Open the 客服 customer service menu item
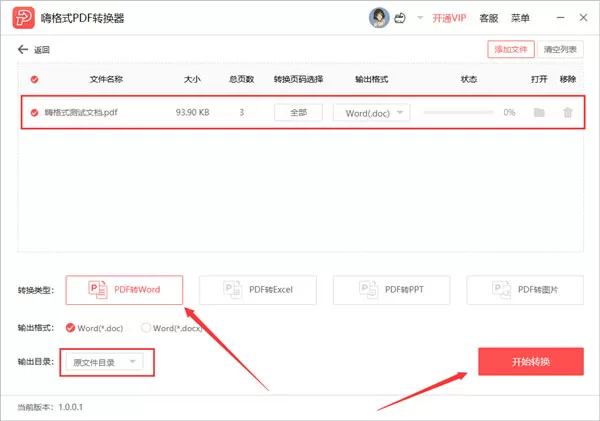Screen dimensions: 600x421 [x=489, y=18]
